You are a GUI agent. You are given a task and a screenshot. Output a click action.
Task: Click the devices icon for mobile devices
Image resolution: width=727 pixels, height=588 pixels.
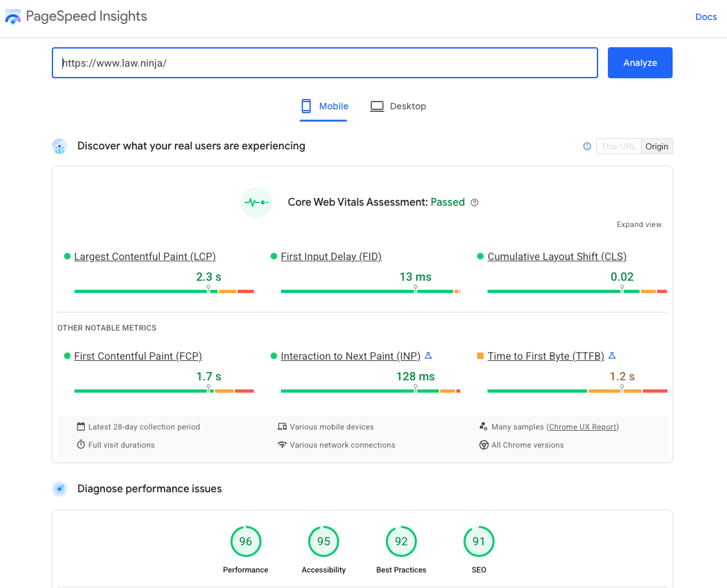[x=282, y=426]
